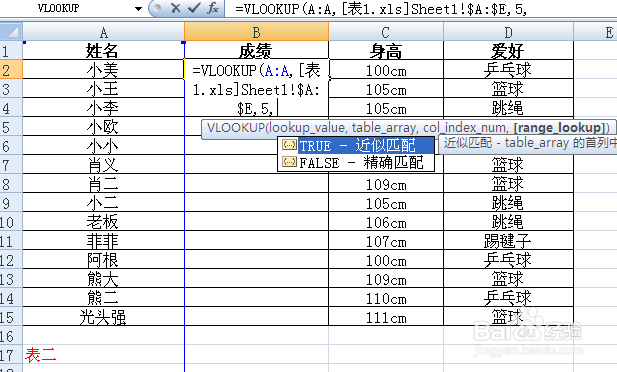Select the cell containing 老板
The height and width of the screenshot is (372, 617).
(x=103, y=222)
